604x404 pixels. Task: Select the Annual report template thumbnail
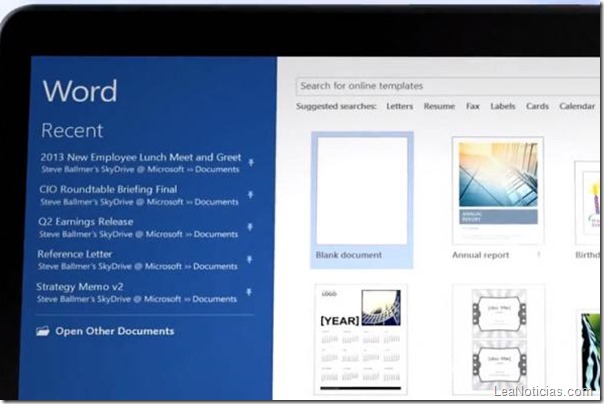[x=498, y=190]
